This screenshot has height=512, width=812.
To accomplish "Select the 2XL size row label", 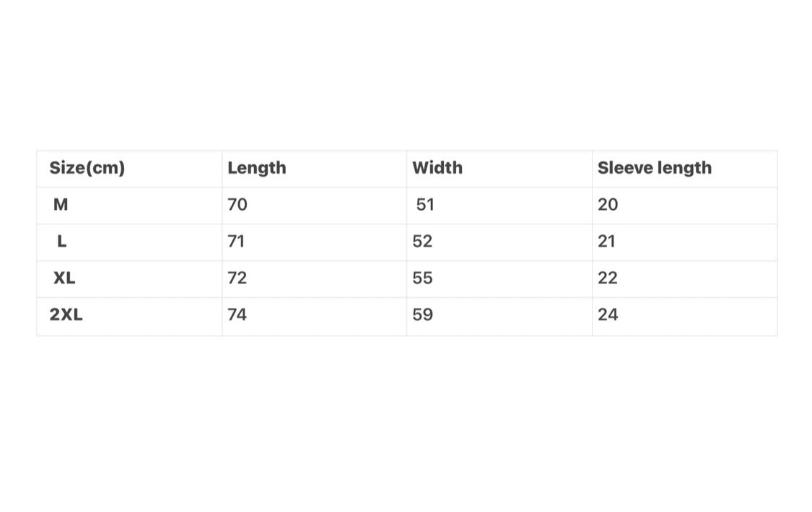I will pyautogui.click(x=66, y=314).
